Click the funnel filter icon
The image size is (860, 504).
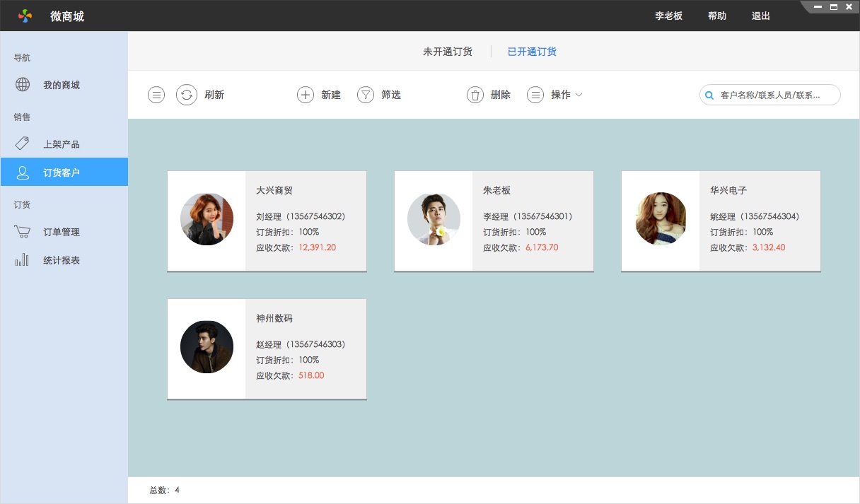365,95
